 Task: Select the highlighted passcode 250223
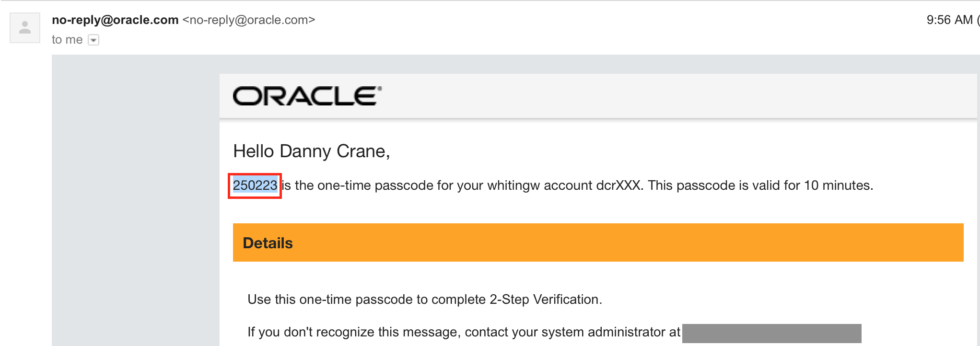point(255,185)
